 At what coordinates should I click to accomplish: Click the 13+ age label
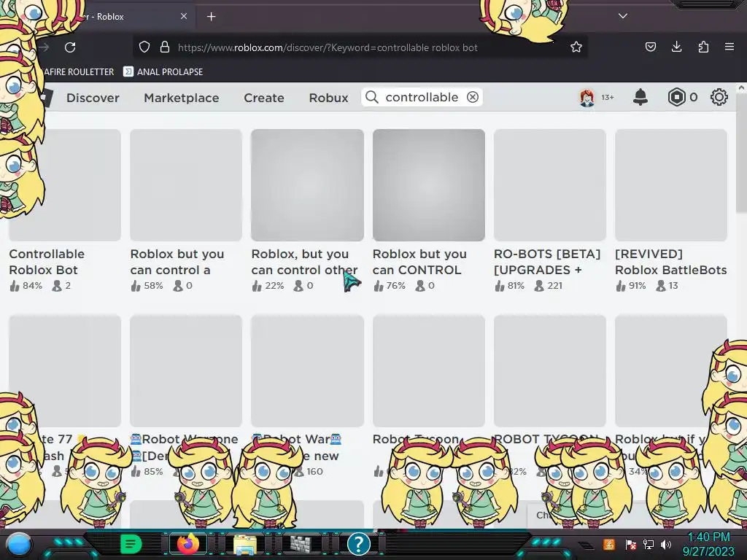tap(608, 98)
